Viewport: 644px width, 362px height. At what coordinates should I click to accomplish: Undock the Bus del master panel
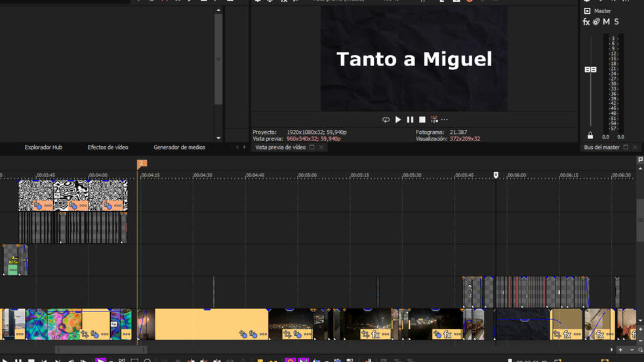point(626,148)
